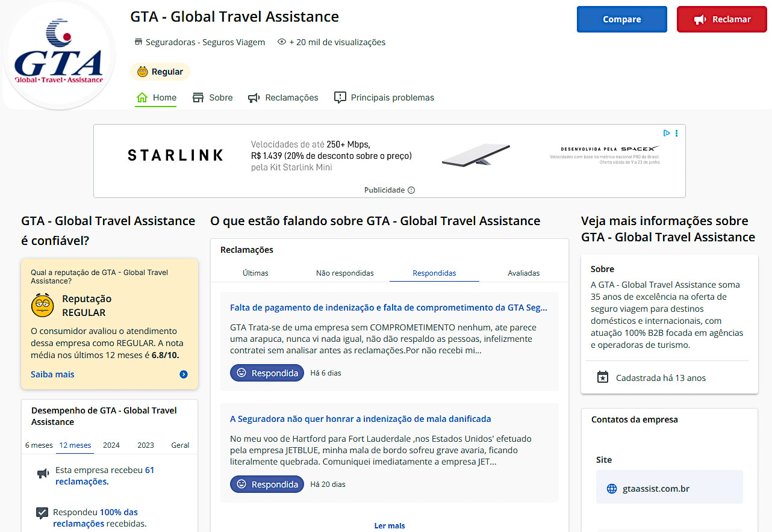Click the Saiba mais link
This screenshot has width=772, height=532.
[52, 374]
